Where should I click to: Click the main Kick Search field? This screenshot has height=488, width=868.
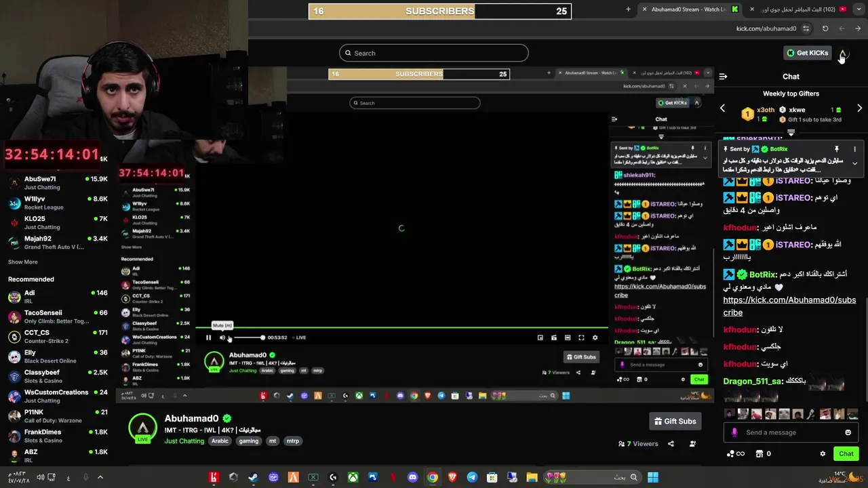coord(434,53)
